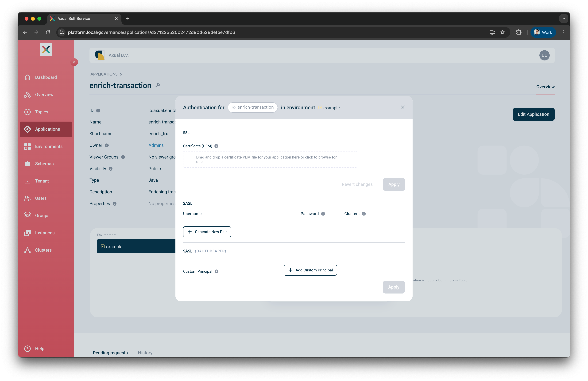Open the browser tab list chevron
Viewport: 588px width, 381px height.
(x=563, y=18)
